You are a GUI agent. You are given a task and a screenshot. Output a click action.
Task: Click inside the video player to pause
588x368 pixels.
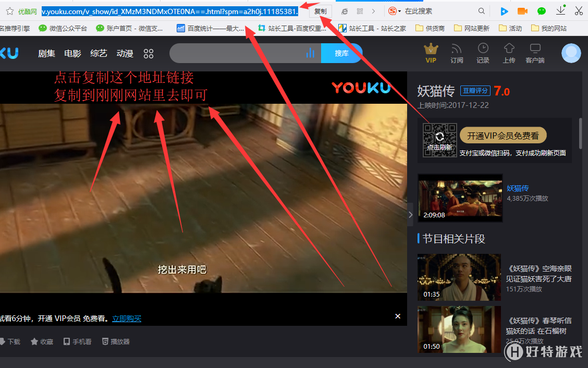(x=203, y=198)
